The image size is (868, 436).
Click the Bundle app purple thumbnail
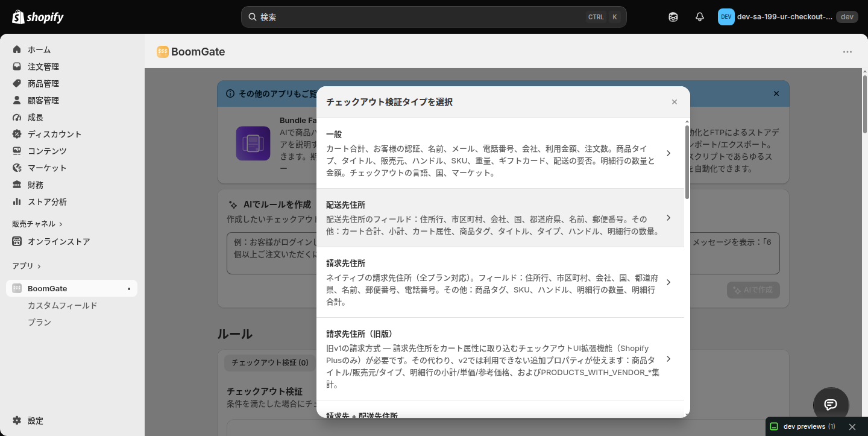coord(253,144)
